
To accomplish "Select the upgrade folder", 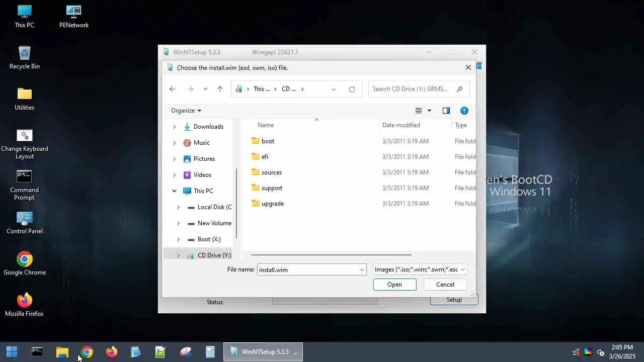I will click(x=273, y=204).
